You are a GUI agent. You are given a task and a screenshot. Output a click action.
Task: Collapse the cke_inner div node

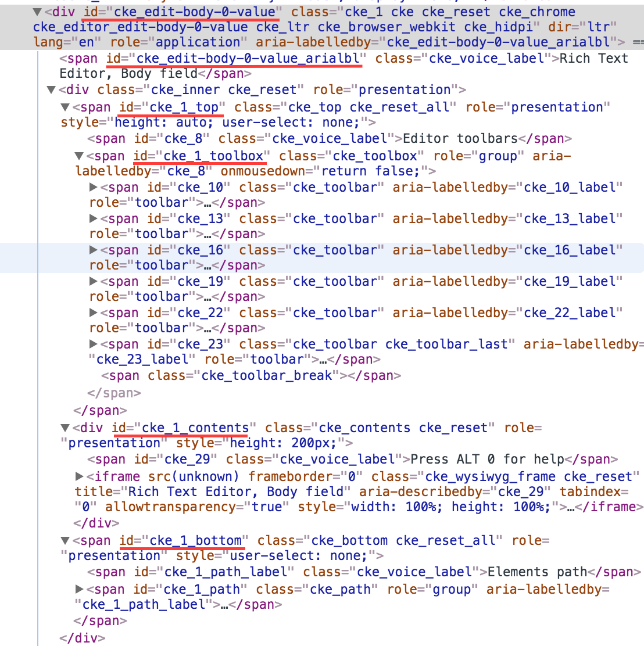51,89
